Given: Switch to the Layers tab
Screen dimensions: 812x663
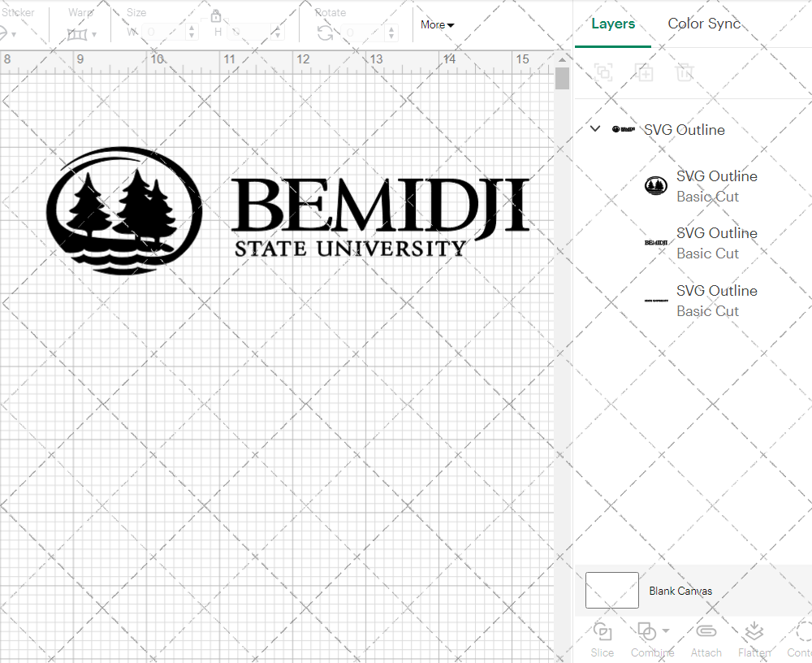Looking at the screenshot, I should [613, 24].
